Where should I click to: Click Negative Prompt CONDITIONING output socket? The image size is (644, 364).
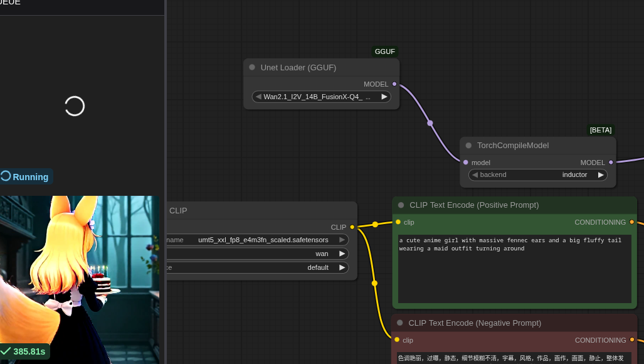tap(631, 340)
